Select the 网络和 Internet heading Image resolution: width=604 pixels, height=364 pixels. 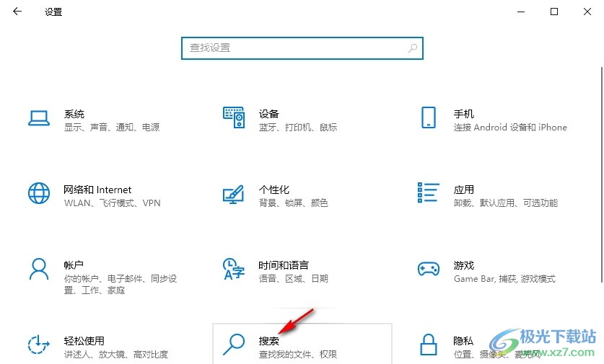[x=97, y=190]
